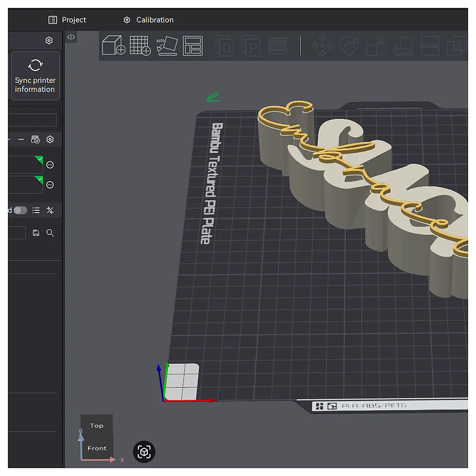Click the 'Bambu Textured PEI Plate' label
This screenshot has width=476, height=476.
212,183
